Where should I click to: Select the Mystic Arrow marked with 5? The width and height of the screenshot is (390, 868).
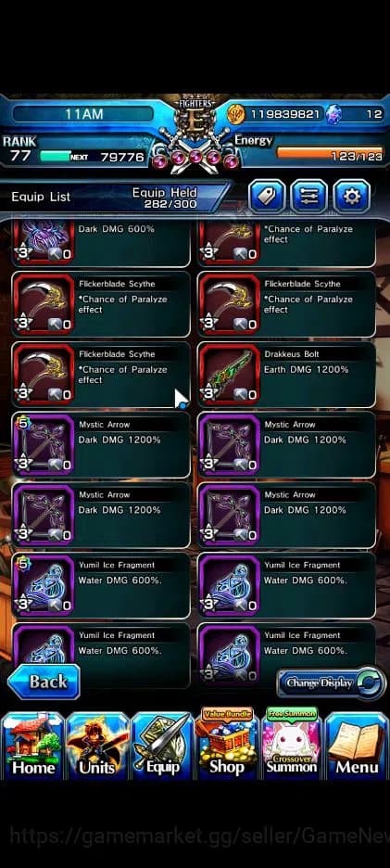pos(101,445)
